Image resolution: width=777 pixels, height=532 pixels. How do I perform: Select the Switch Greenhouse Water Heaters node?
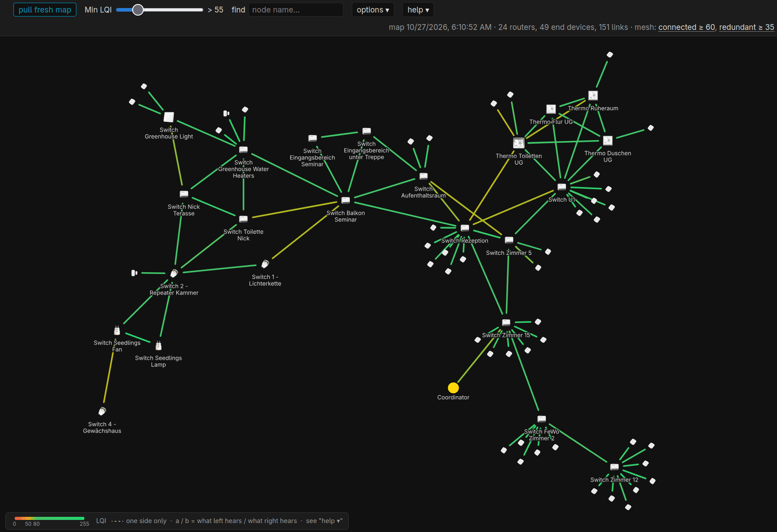tap(243, 150)
